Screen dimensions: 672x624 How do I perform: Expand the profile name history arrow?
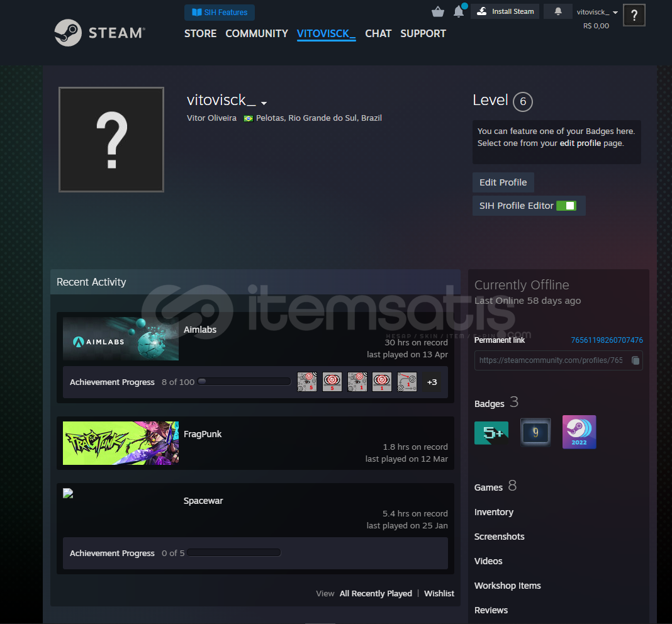[264, 103]
